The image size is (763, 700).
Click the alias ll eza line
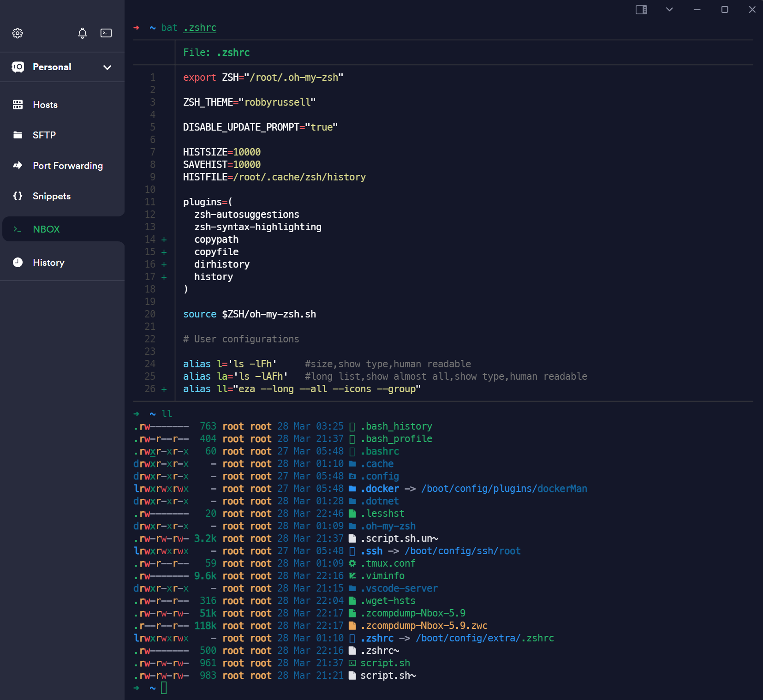click(302, 389)
